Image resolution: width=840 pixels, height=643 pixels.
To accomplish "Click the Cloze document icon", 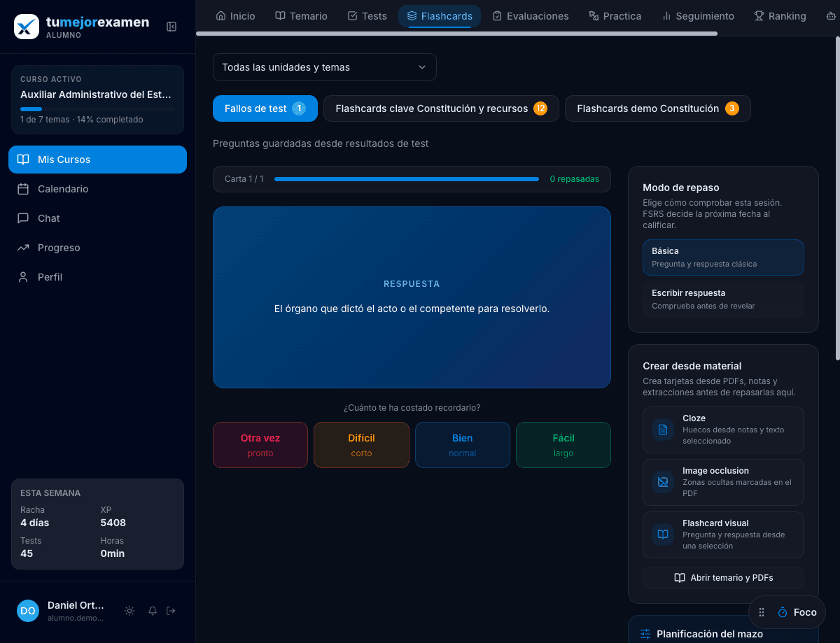I will coord(663,430).
